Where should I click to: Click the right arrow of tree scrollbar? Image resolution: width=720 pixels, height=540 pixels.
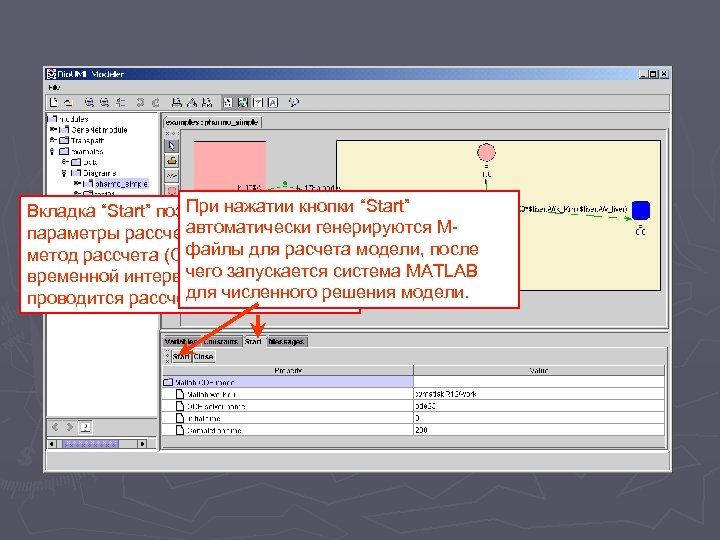(x=142, y=444)
